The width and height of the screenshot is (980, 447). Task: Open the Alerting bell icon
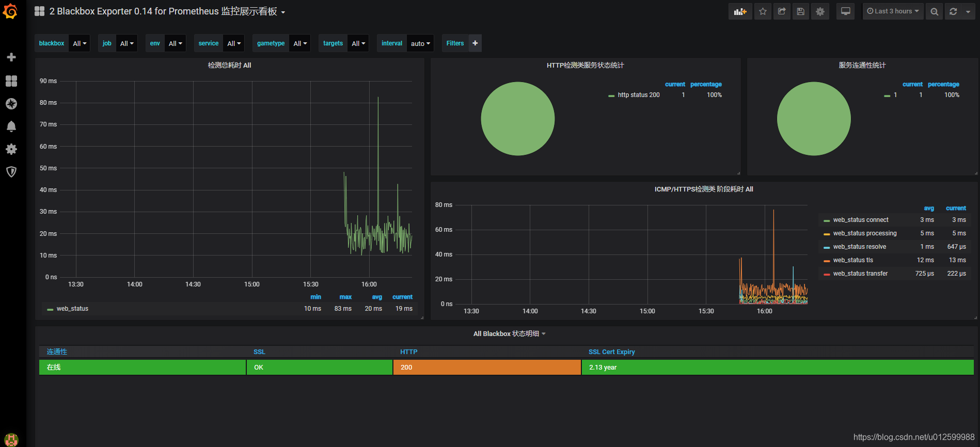[x=11, y=126]
